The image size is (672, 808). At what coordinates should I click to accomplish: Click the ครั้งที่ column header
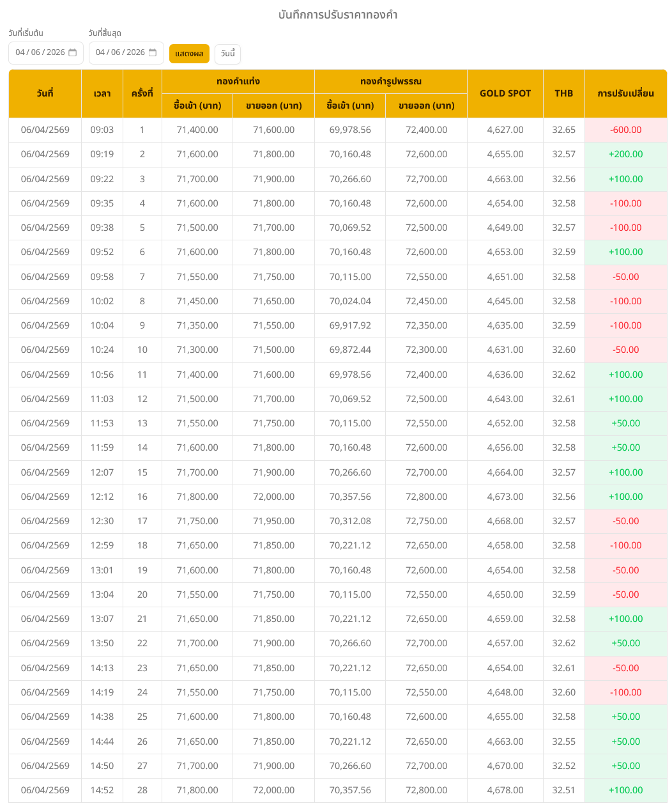tap(142, 93)
